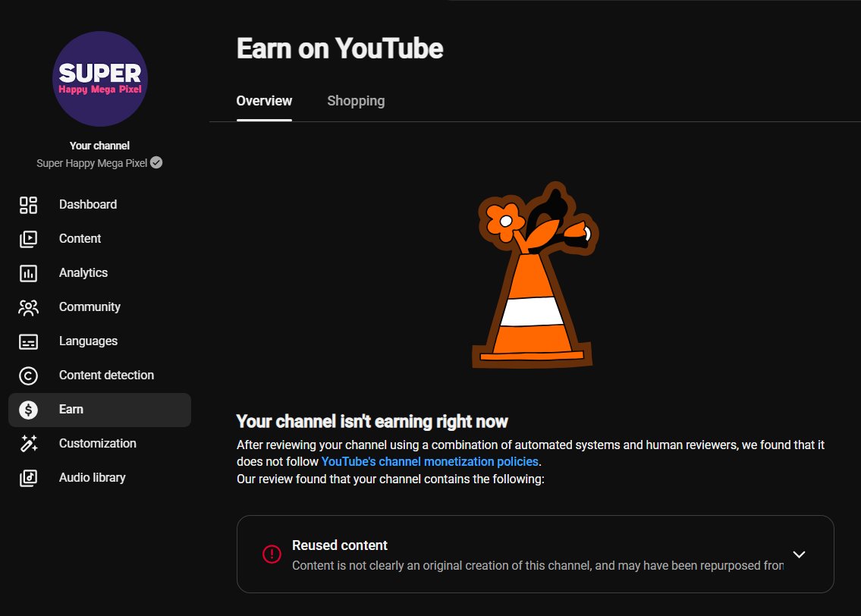Click the Audio library music icon
This screenshot has height=616, width=861.
tap(28, 478)
